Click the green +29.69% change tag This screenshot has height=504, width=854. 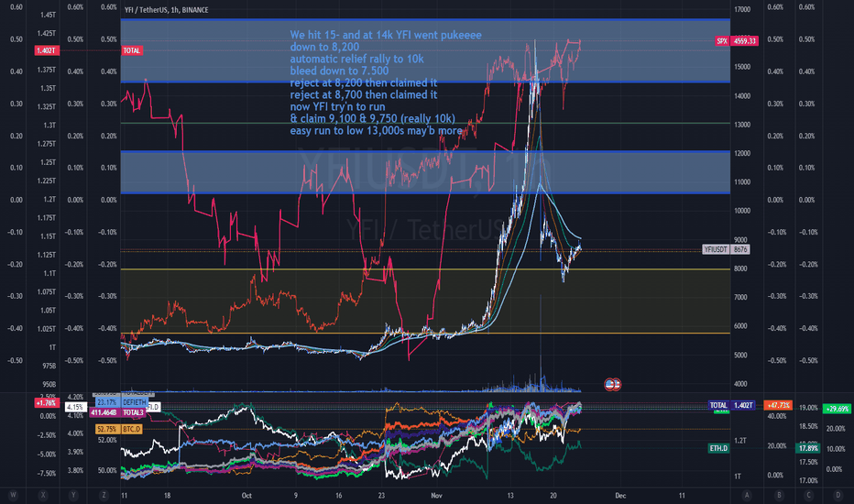[837, 408]
